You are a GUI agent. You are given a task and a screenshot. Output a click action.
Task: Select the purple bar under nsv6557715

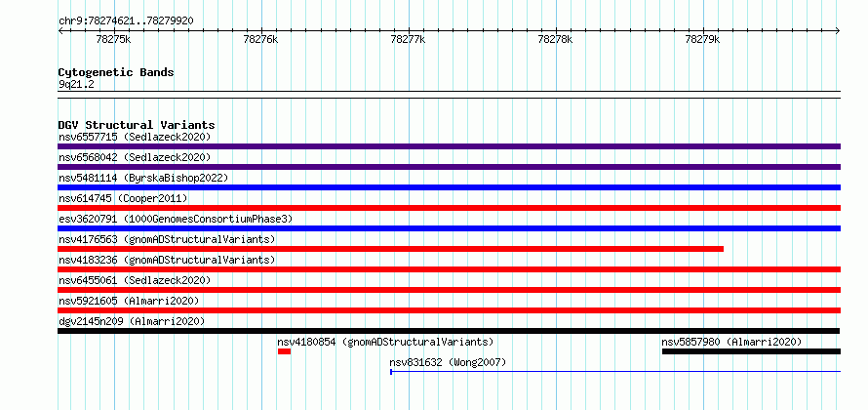(x=449, y=146)
